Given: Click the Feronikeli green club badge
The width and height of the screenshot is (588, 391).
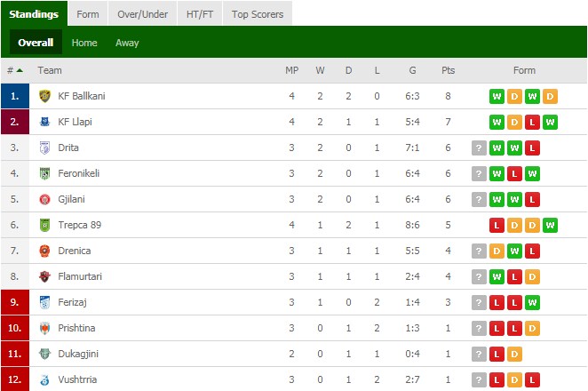Looking at the screenshot, I should (44, 173).
